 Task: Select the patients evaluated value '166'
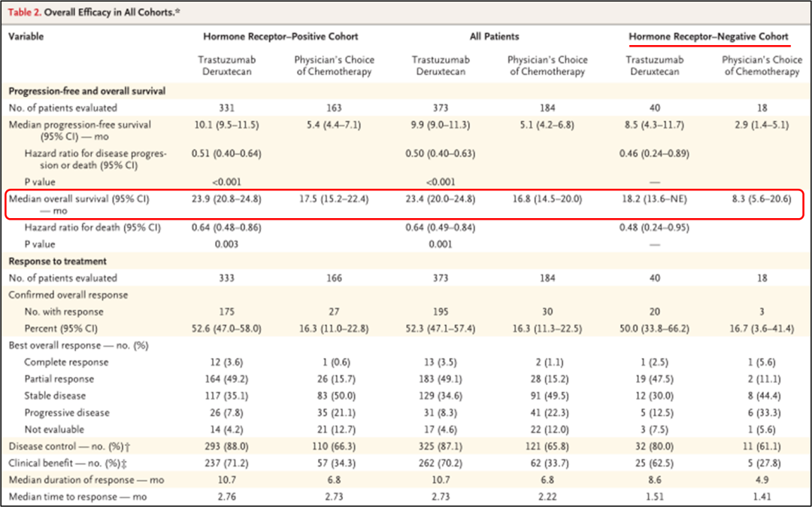[x=334, y=278]
